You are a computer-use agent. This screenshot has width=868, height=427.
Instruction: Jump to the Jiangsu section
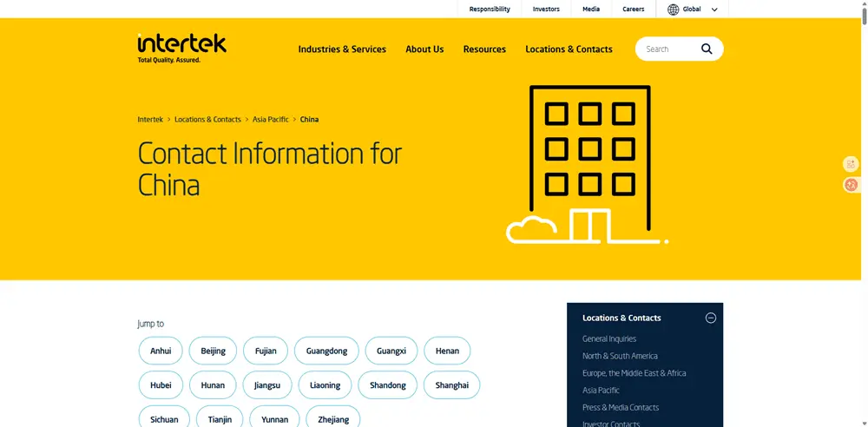[x=267, y=385]
